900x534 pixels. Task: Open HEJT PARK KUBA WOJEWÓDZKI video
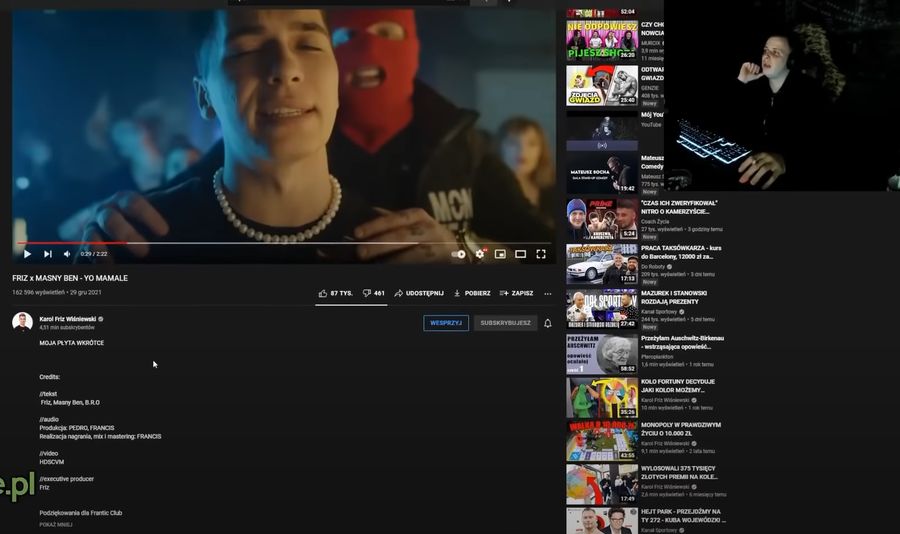tap(683, 516)
